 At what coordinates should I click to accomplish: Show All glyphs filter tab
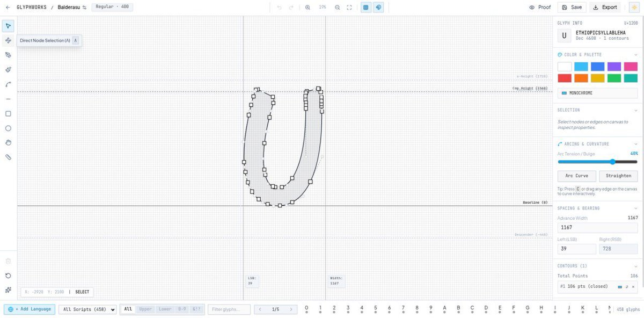click(x=128, y=309)
